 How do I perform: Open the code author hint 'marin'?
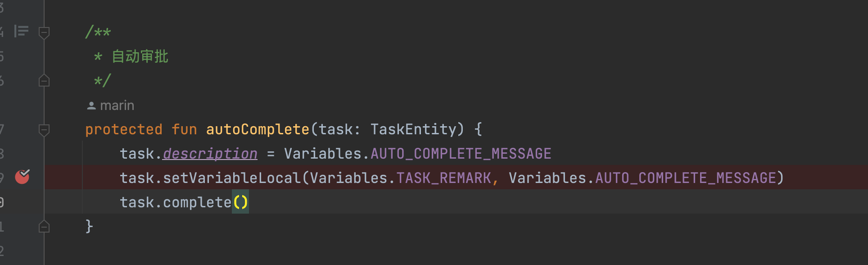point(117,105)
